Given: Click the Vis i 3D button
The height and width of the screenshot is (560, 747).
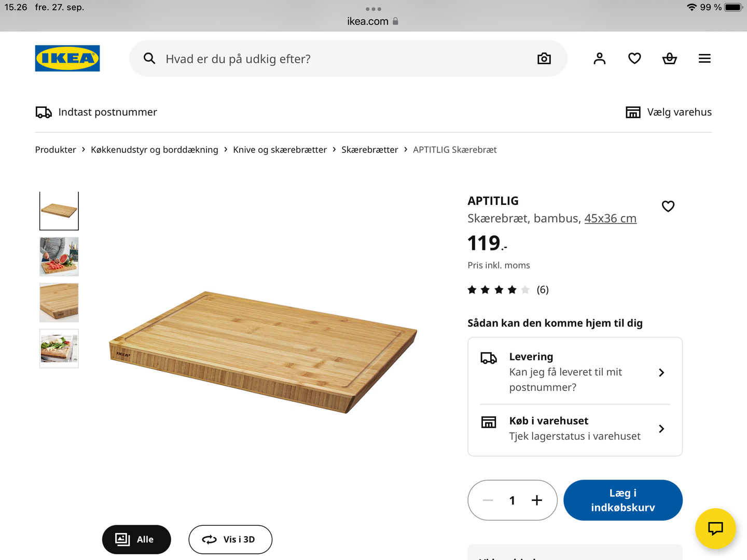Looking at the screenshot, I should (x=230, y=539).
